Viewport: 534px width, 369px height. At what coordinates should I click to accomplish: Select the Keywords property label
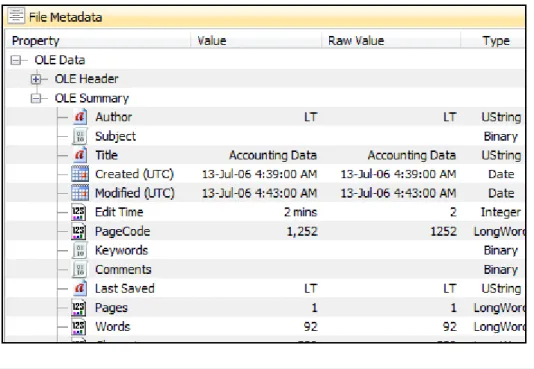(x=122, y=251)
